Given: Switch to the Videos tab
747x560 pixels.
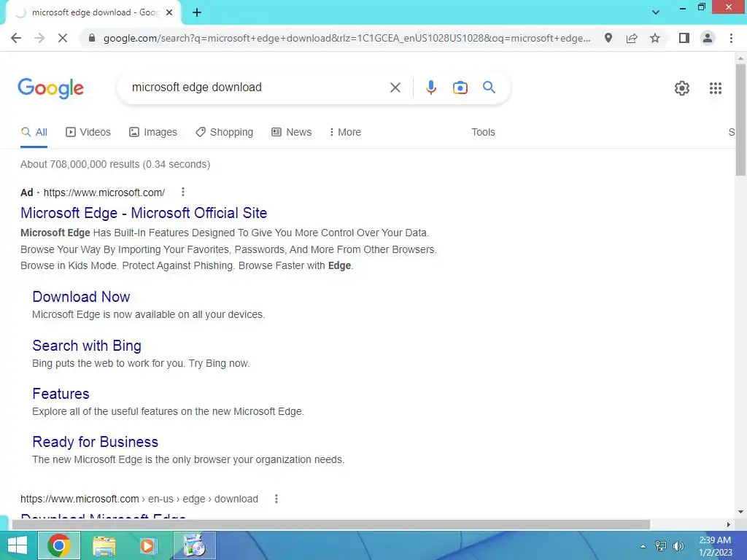Looking at the screenshot, I should 88,133.
